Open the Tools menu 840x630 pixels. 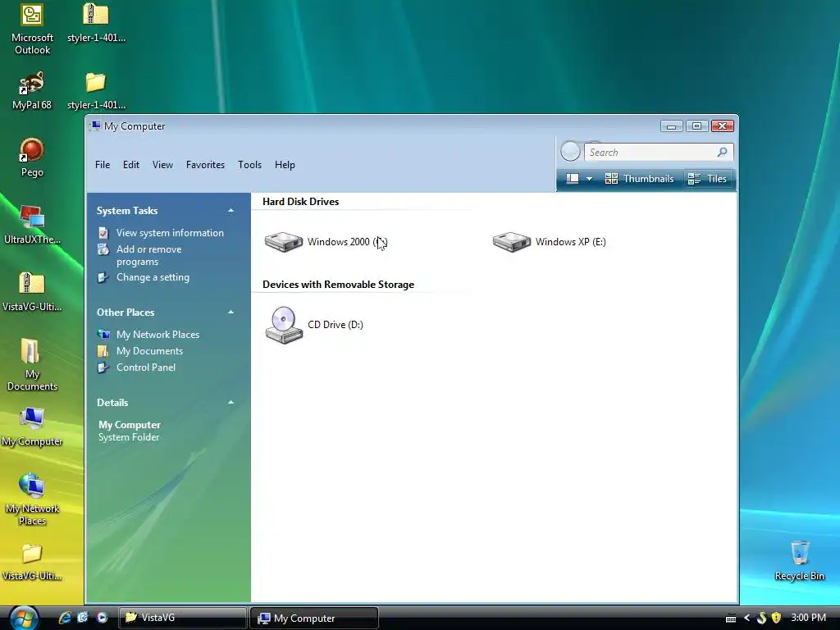(x=249, y=165)
